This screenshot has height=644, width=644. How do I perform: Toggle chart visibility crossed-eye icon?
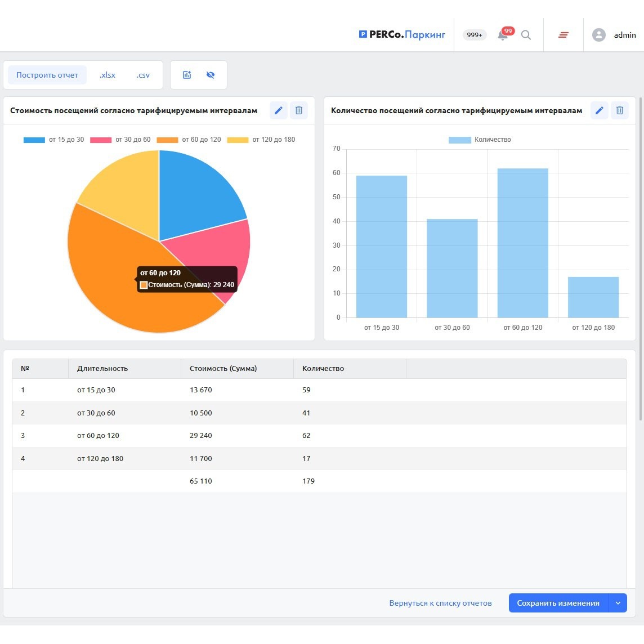tap(211, 75)
